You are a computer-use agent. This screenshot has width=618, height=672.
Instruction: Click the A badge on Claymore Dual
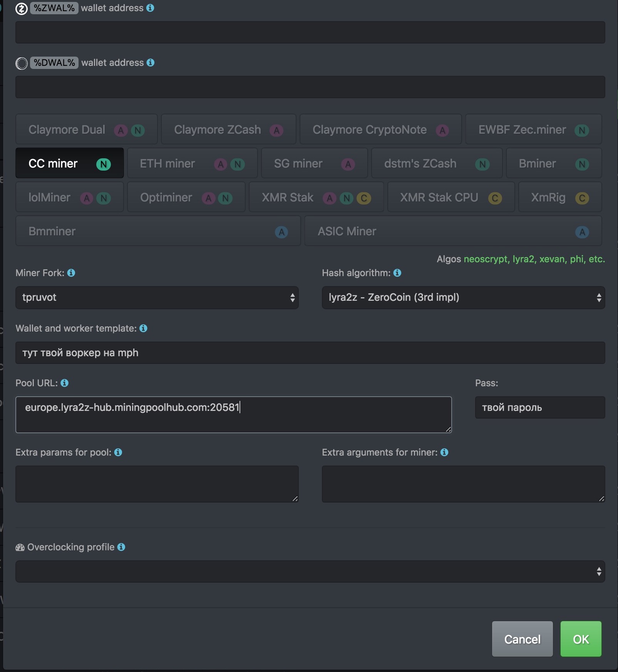(121, 131)
